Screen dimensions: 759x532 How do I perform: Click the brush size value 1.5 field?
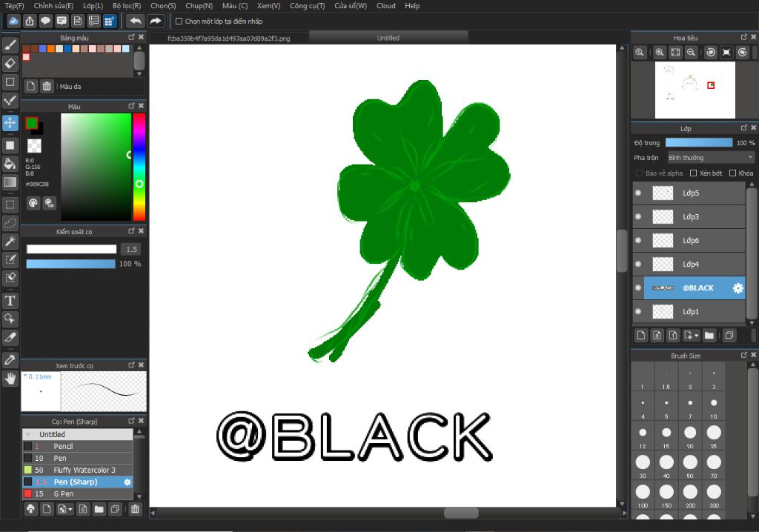[x=132, y=249]
